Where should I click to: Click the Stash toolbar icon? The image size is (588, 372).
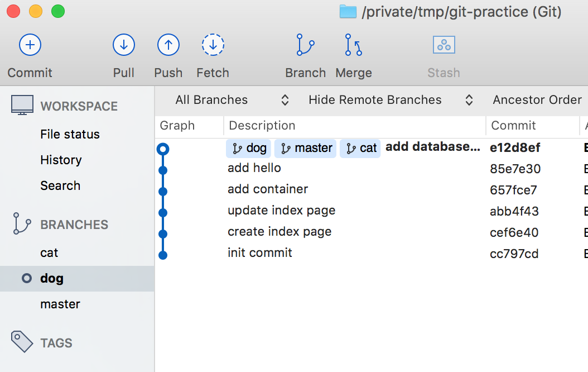click(x=444, y=45)
